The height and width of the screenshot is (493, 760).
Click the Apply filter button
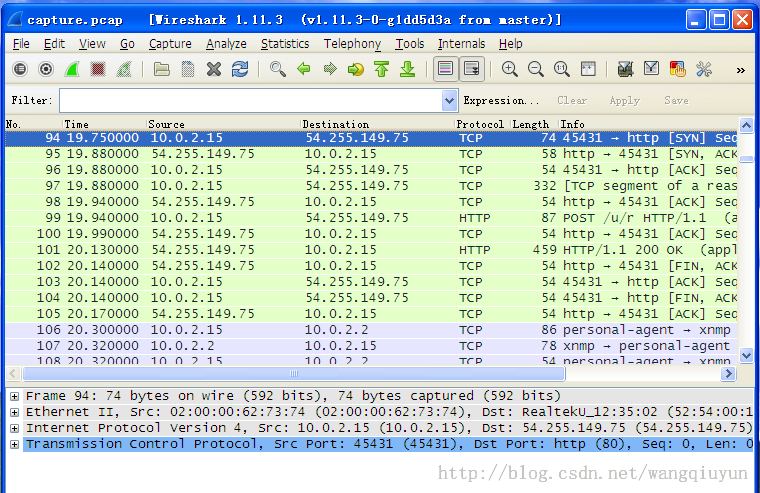tap(625, 100)
